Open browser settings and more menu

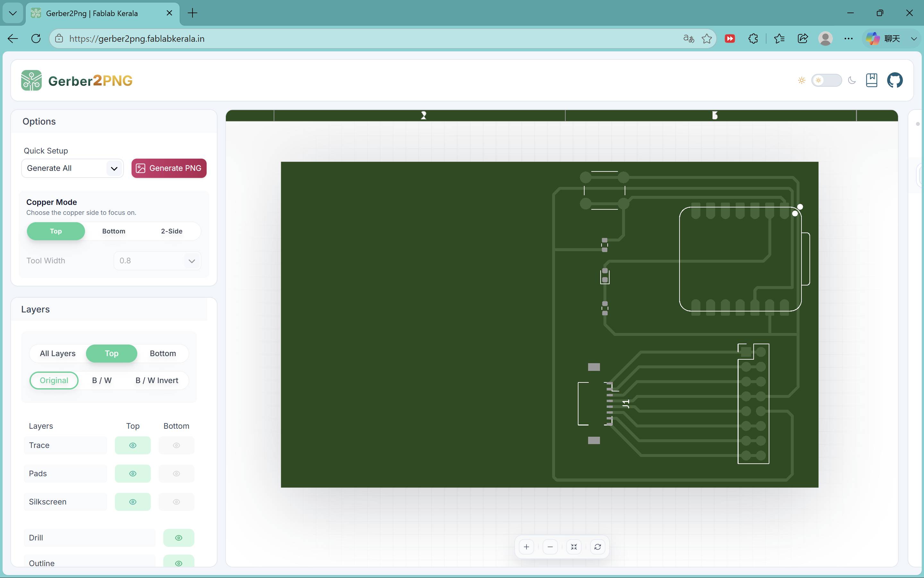tap(848, 39)
